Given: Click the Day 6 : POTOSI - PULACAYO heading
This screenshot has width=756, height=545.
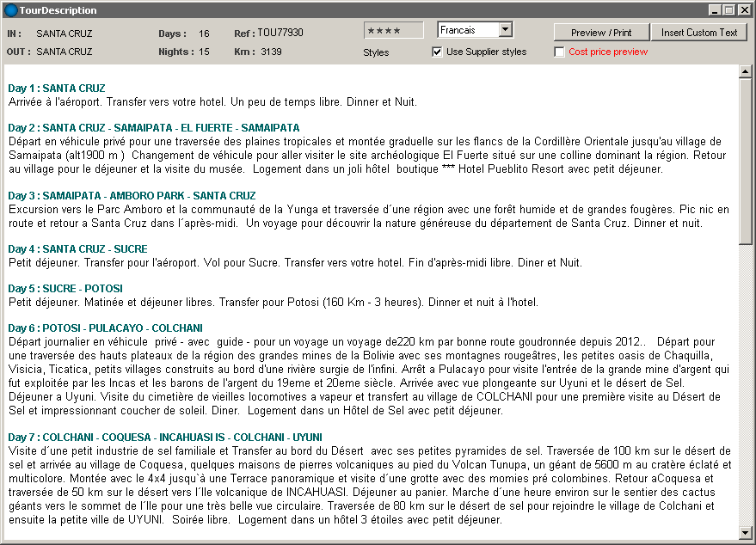Looking at the screenshot, I should click(105, 328).
